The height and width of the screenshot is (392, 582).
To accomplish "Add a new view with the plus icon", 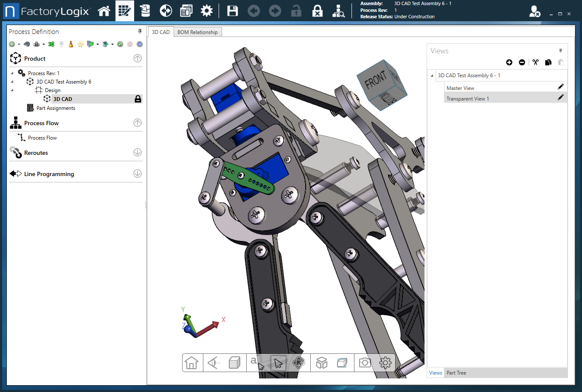I will (x=509, y=62).
